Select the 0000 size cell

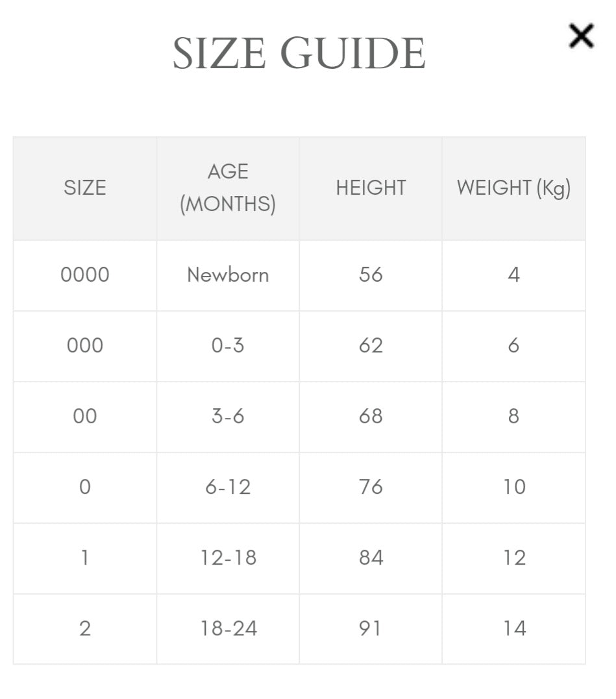84,275
